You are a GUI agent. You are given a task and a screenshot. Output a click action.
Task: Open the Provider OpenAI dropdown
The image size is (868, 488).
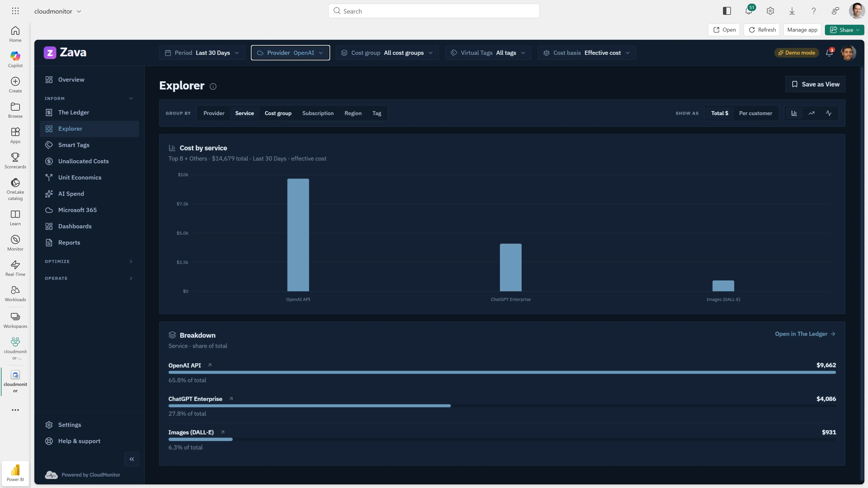290,53
